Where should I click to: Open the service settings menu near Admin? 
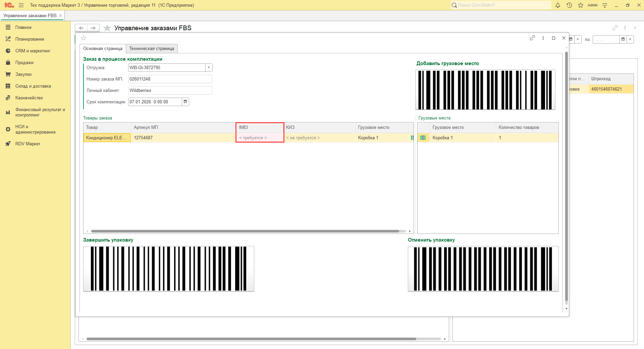coord(605,5)
